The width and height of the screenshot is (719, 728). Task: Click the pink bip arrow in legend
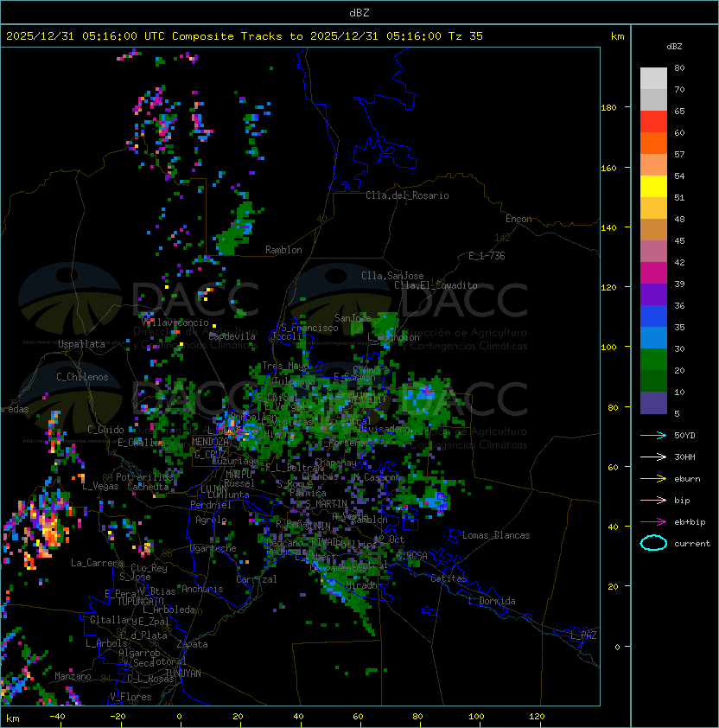coord(653,500)
